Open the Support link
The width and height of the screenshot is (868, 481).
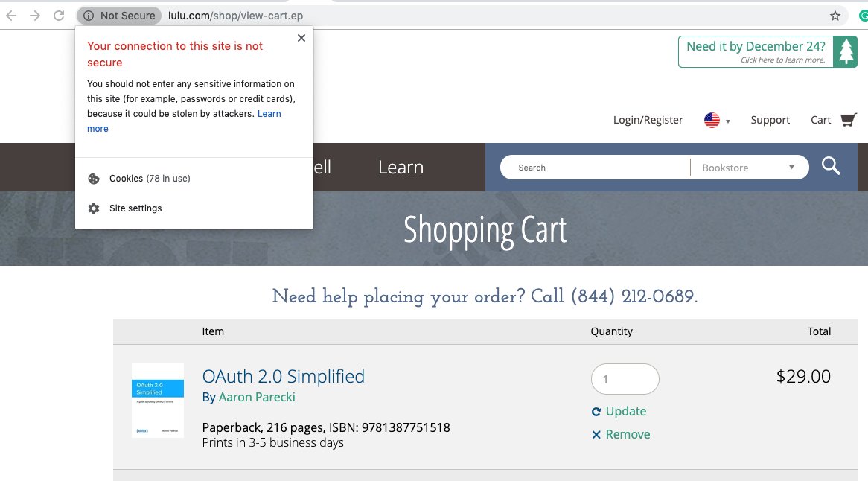[x=770, y=120]
